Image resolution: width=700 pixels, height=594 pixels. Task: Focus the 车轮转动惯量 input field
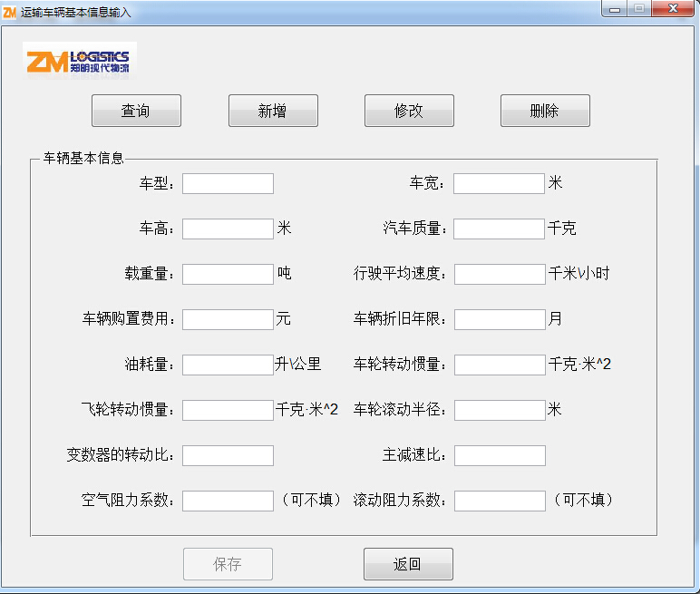coord(500,365)
